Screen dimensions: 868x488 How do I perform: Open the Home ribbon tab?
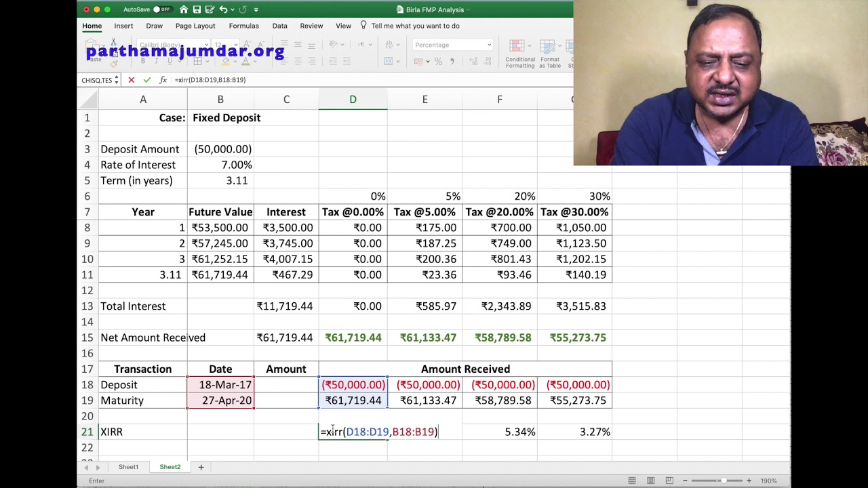point(92,26)
